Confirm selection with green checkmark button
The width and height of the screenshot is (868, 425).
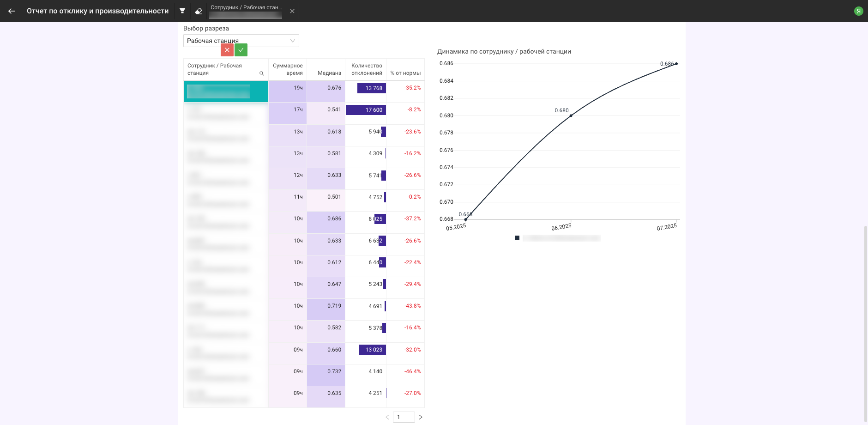point(241,50)
